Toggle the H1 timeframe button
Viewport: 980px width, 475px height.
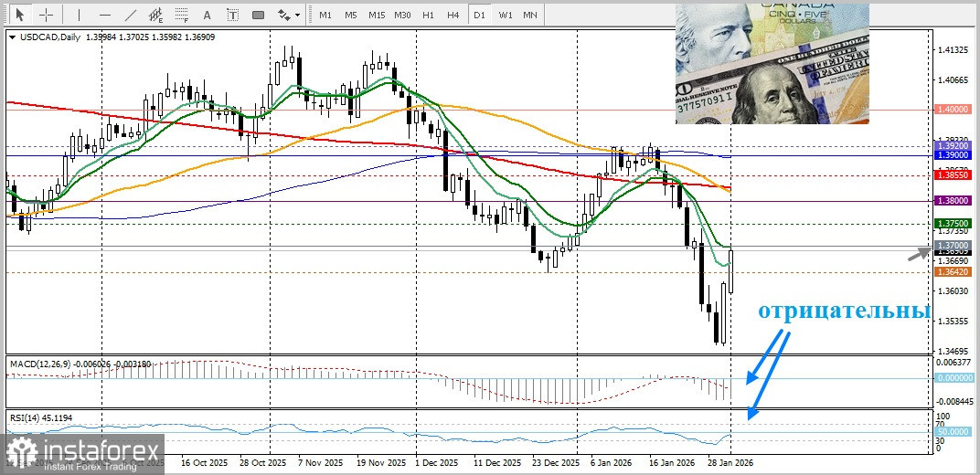point(428,15)
